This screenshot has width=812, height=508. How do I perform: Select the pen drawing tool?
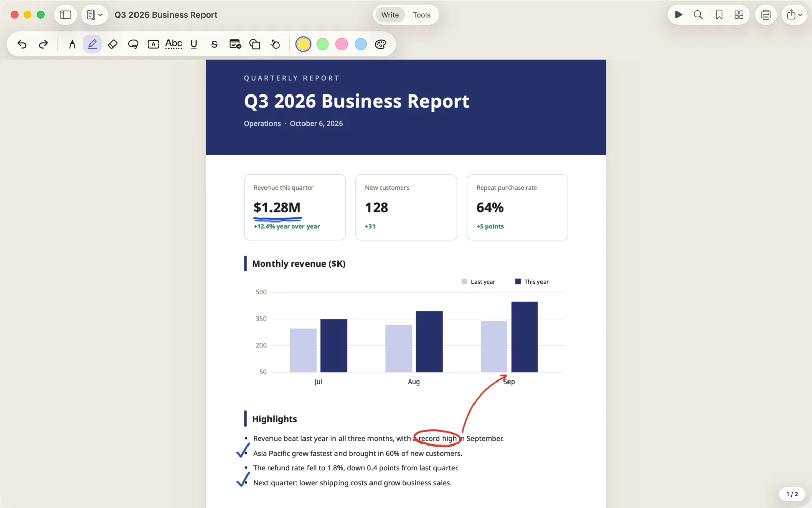(72, 44)
